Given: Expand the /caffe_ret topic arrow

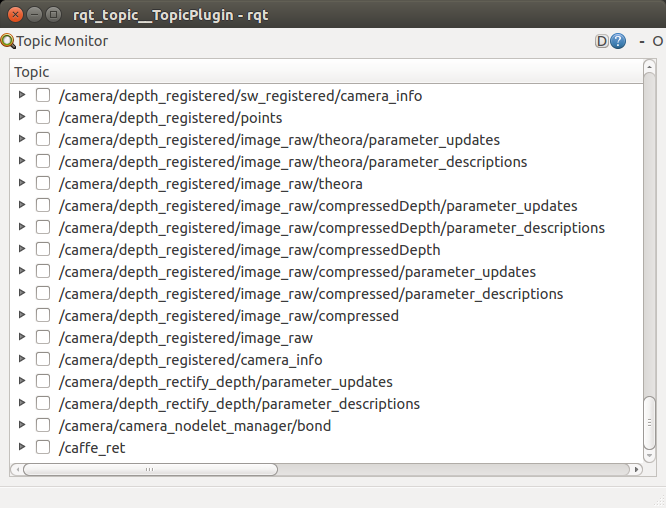Looking at the screenshot, I should 22,447.
